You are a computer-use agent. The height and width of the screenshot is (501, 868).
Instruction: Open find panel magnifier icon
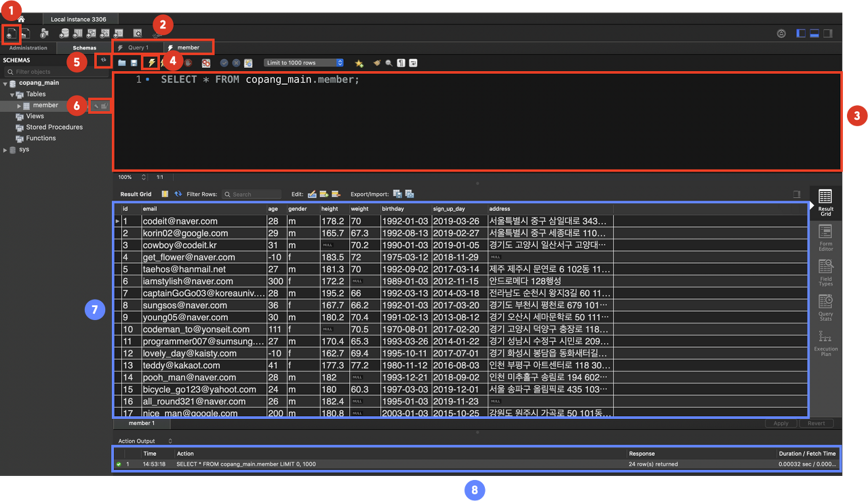tap(389, 63)
